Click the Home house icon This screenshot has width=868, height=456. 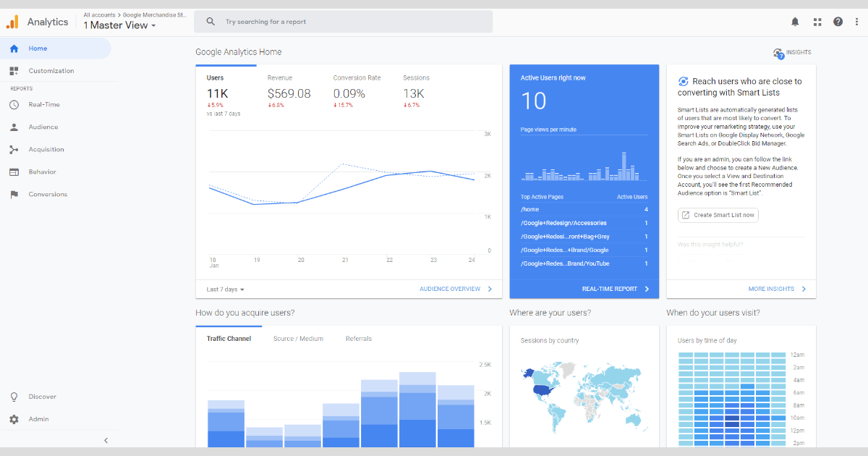14,48
